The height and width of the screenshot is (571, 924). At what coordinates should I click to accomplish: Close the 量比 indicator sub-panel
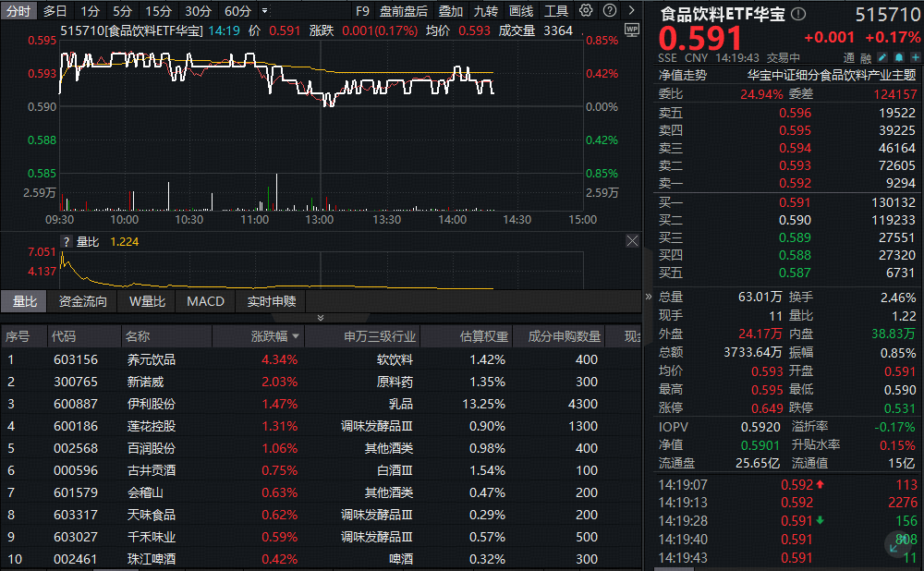(x=632, y=241)
